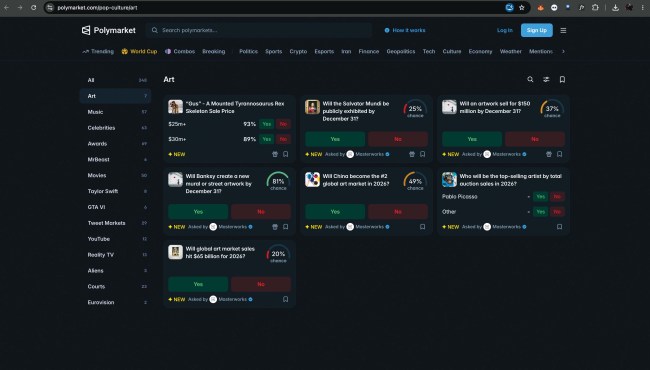
Task: Click the Log In link
Action: click(504, 30)
